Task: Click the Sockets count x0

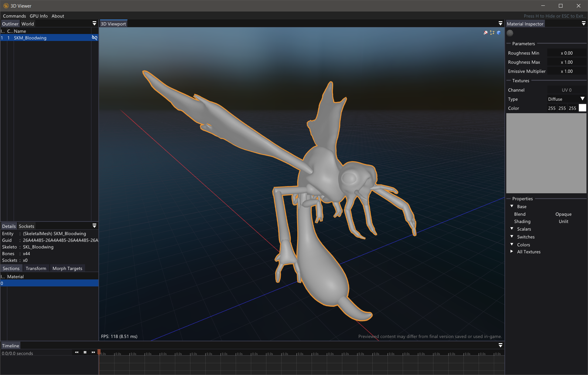Action: [x=25, y=260]
